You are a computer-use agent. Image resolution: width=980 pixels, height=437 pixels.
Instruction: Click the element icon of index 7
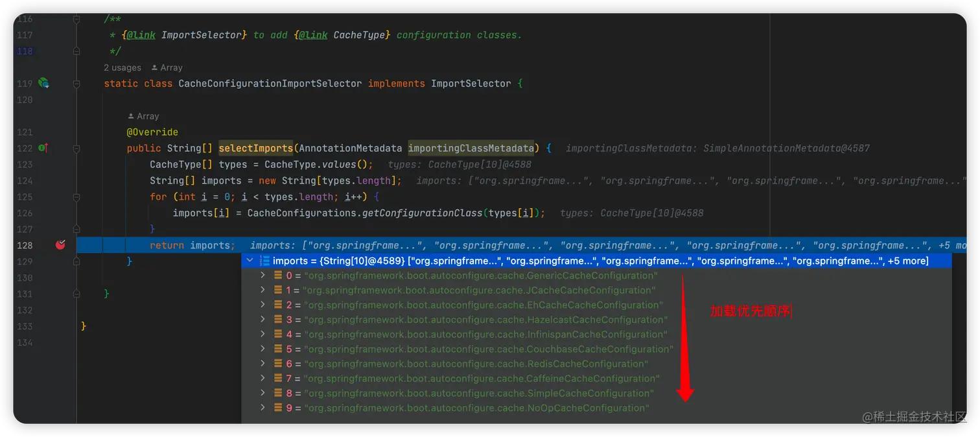point(278,378)
